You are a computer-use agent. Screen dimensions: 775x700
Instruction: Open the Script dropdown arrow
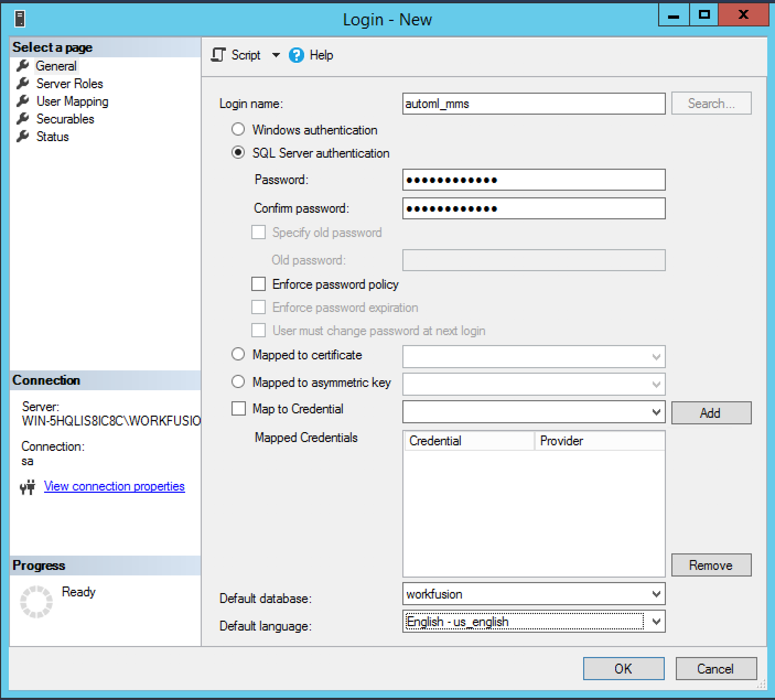(x=276, y=55)
